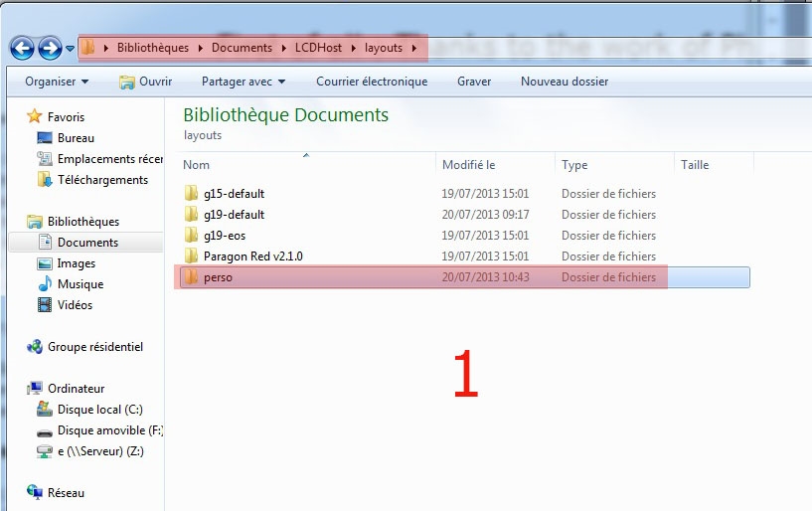Viewport: 812px width, 511px height.
Task: Open the recent locations dropdown arrow
Action: tap(70, 48)
